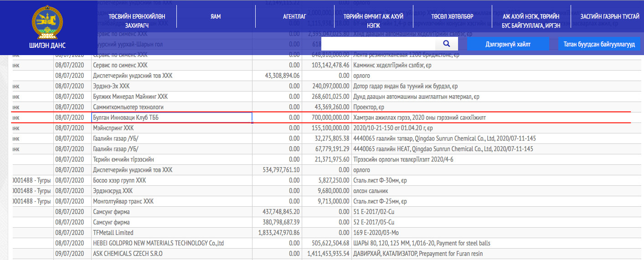Viewport: 644px width, 260px height.
Task: Click the ШИЛЭН ДАНС site title
Action: [x=47, y=45]
